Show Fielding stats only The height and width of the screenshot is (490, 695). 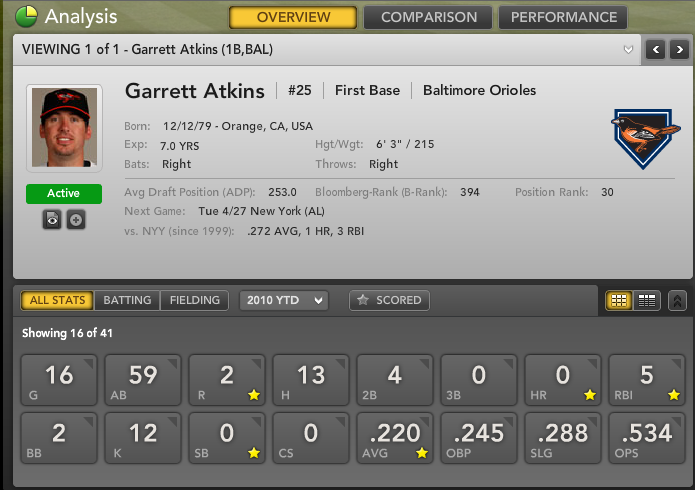[194, 300]
